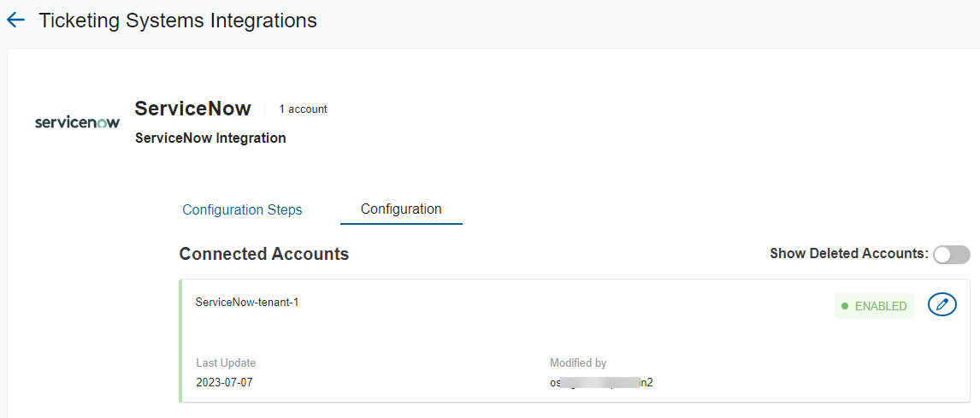Screen dimensions: 980x418
Task: Click the Show Deleted Accounts label
Action: [849, 254]
